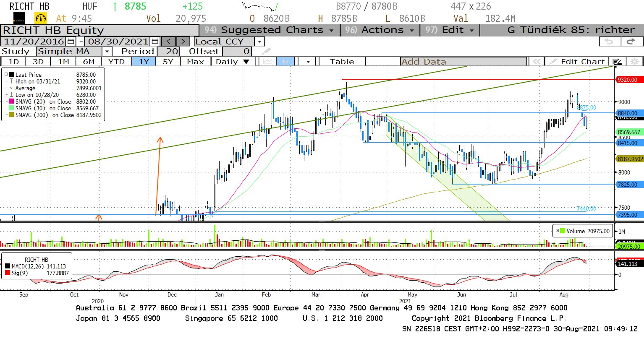Select the Max time range tab
Screen dimensions: 644x341
[x=195, y=62]
